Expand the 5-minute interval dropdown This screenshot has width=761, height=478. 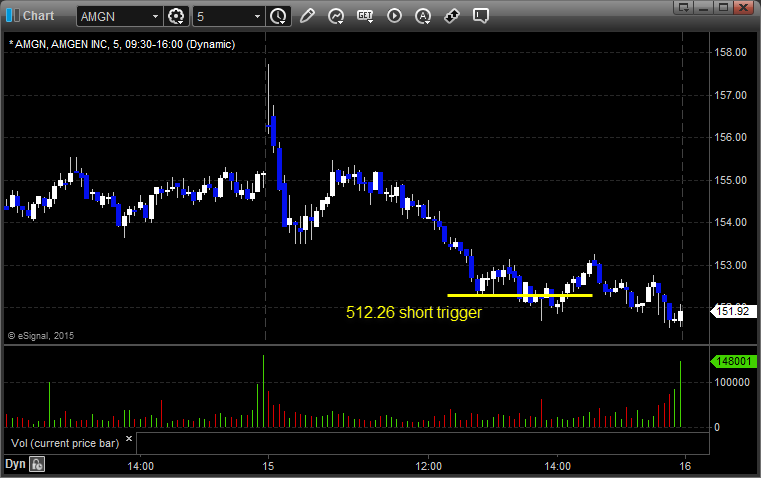pos(257,16)
